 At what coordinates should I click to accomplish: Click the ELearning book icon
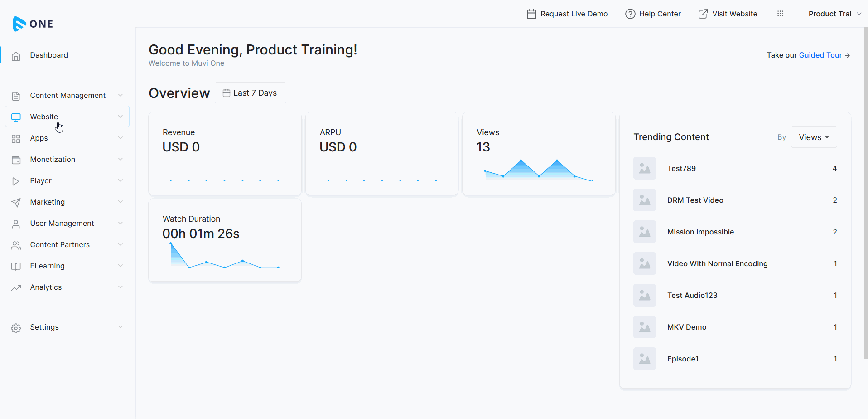16,267
